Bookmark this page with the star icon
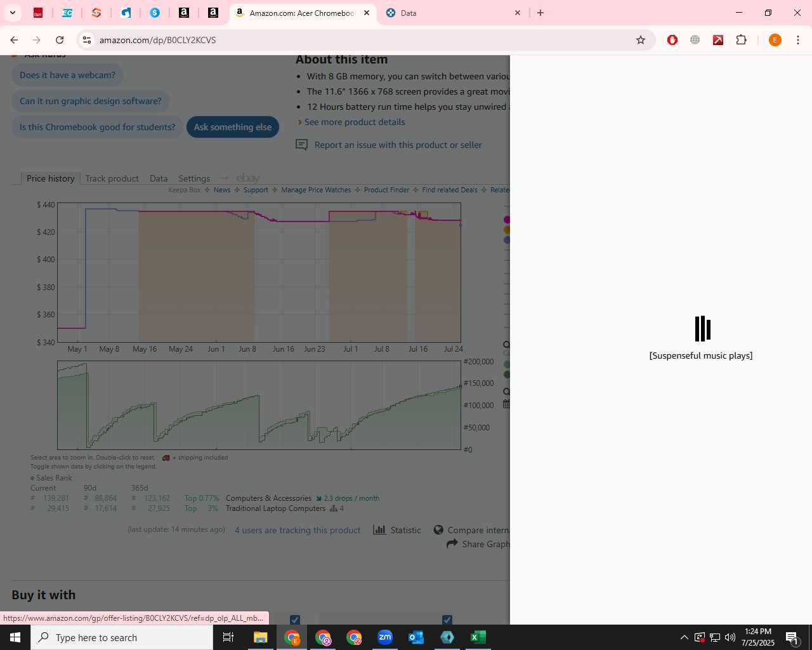This screenshot has height=650, width=812. click(x=641, y=40)
